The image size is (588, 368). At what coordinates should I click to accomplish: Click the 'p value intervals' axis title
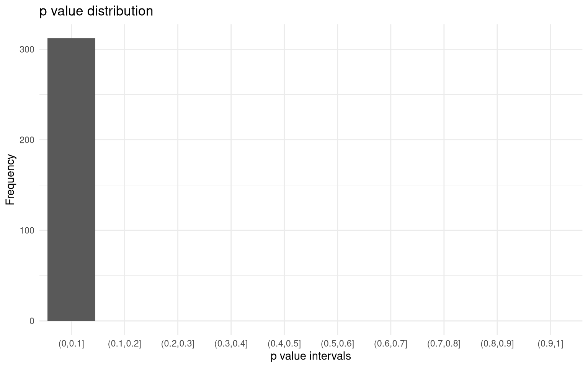pos(310,356)
